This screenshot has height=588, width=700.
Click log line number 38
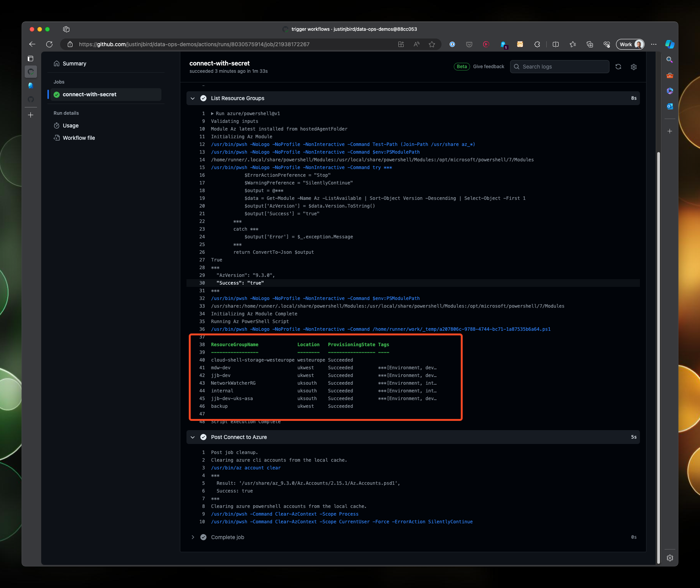tap(202, 345)
